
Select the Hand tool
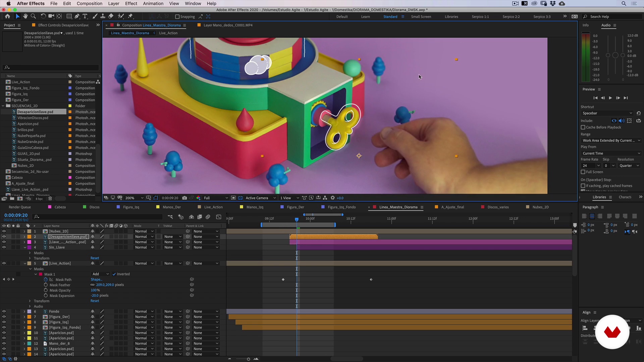(x=25, y=16)
